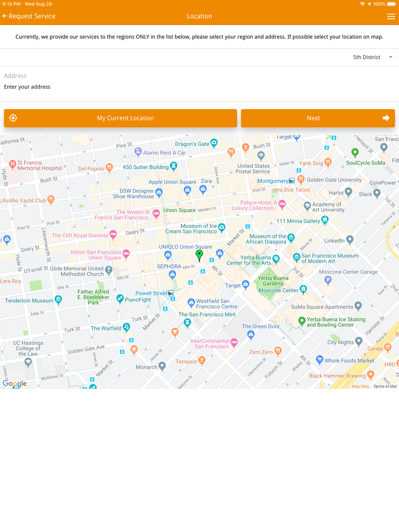Tap Whole Foods Market cart marker

tap(320, 359)
